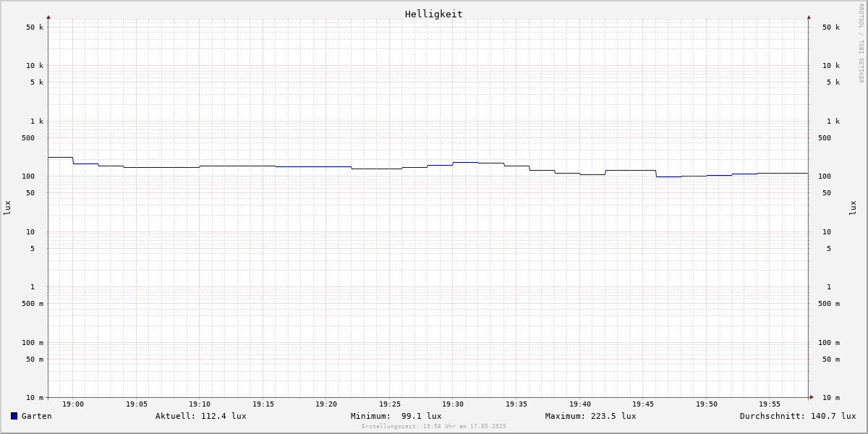Image resolution: width=868 pixels, height=434 pixels.
Task: Click the 19:45 time axis label
Action: point(643,404)
